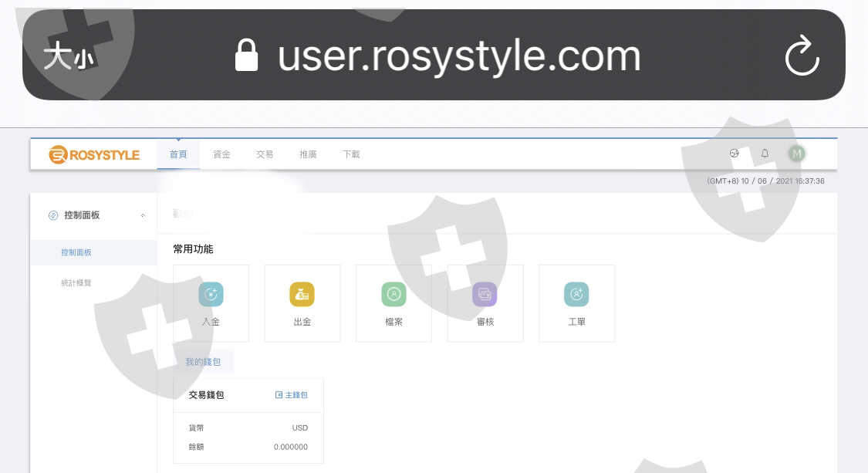Tap the lock icon beside the URL

(246, 56)
